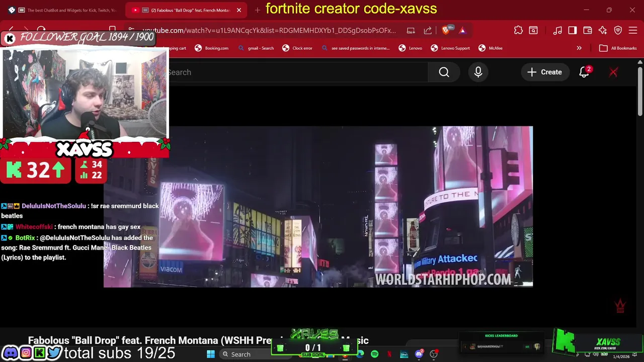Open the gmail - Search bookmark

point(256,48)
